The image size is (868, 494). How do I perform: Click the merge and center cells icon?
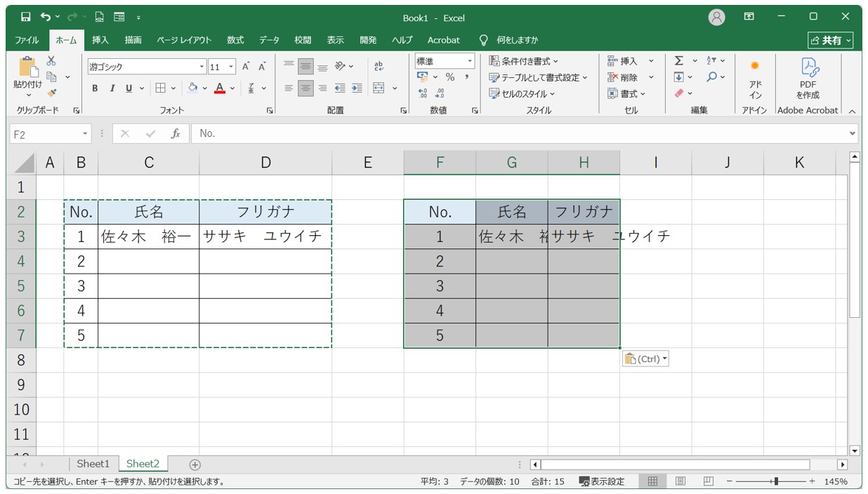(379, 88)
